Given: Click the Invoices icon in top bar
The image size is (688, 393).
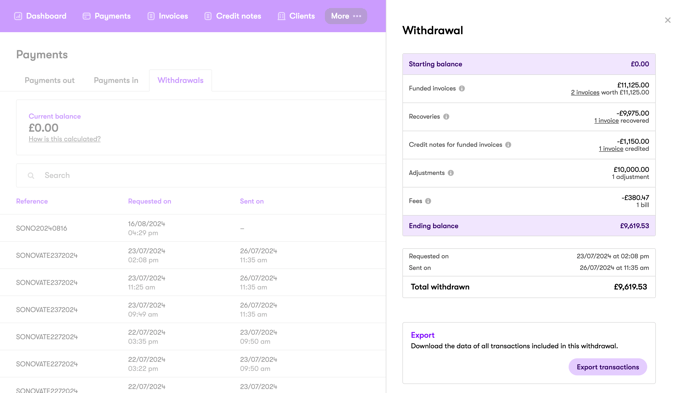Looking at the screenshot, I should (x=151, y=16).
